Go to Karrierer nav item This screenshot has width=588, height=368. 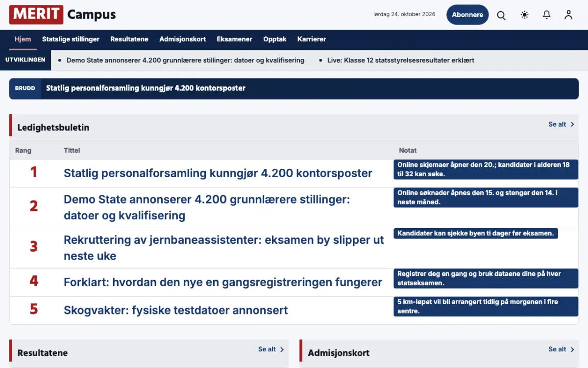(x=312, y=39)
